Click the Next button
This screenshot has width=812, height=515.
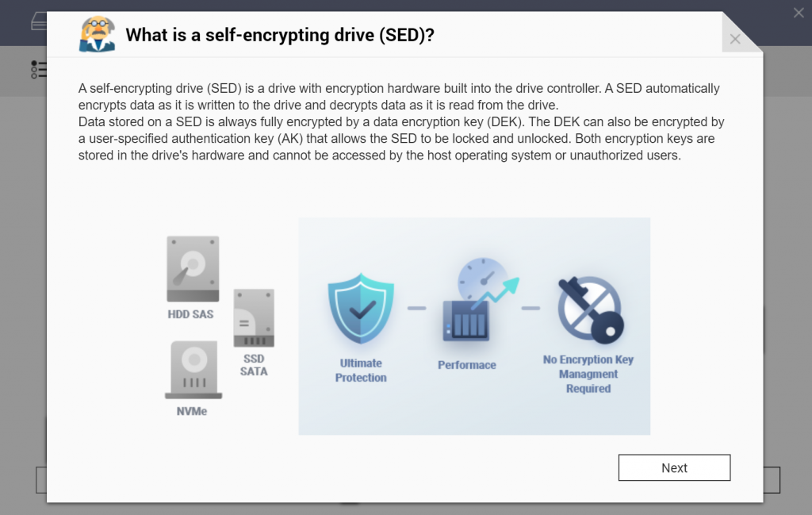pyautogui.click(x=673, y=467)
